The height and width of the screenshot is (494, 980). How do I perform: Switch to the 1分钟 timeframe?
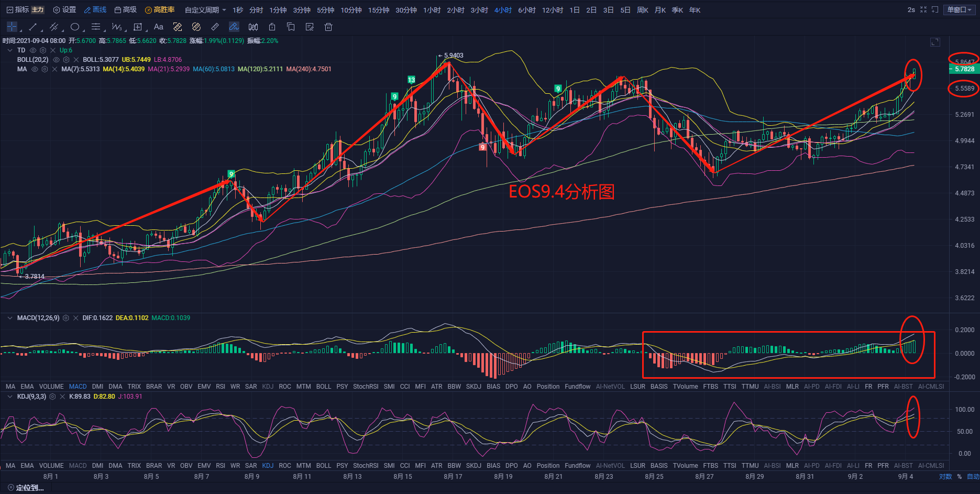[x=278, y=10]
